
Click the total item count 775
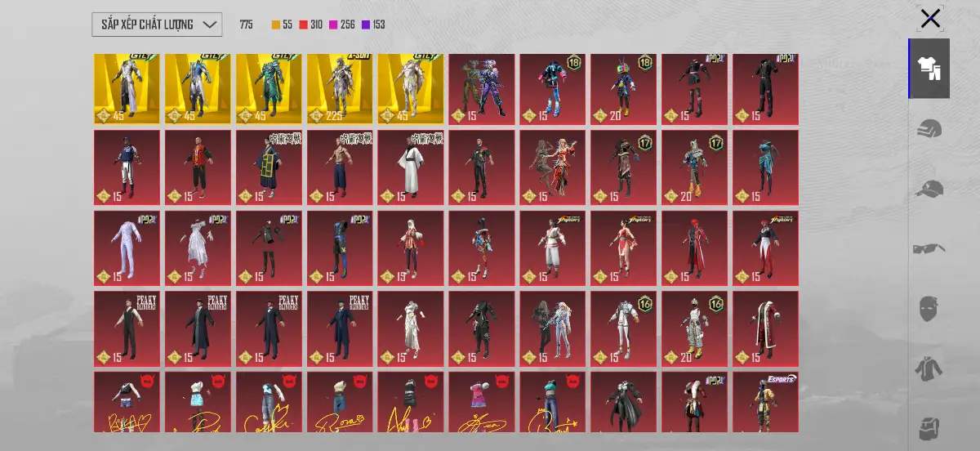coord(247,25)
